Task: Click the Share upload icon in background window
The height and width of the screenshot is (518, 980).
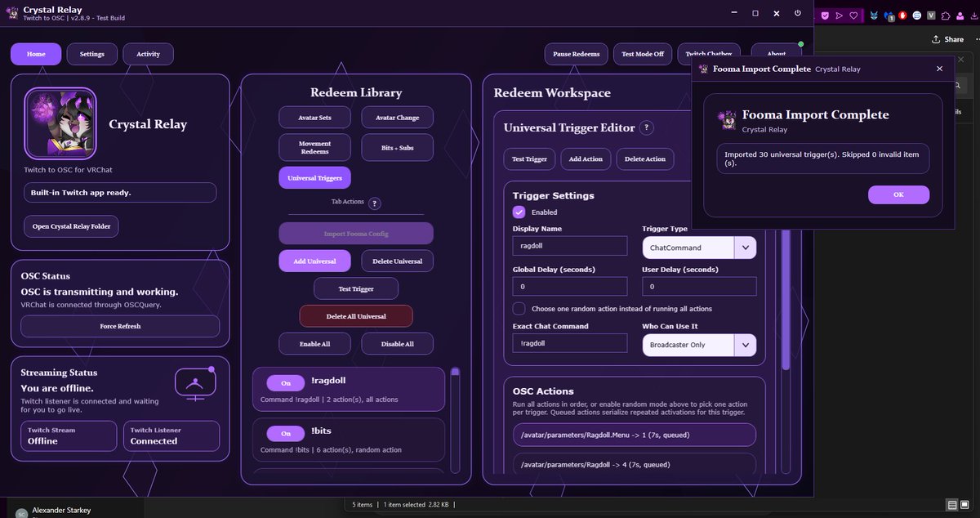Action: (936, 39)
